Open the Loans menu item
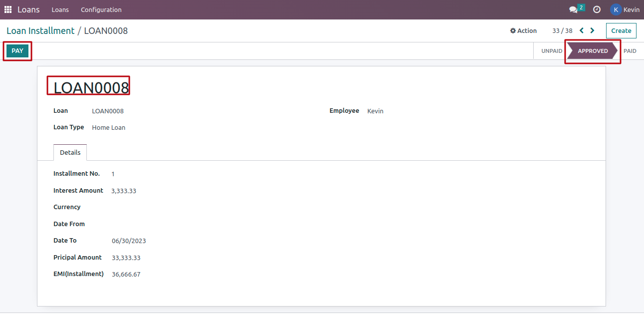 coord(60,9)
